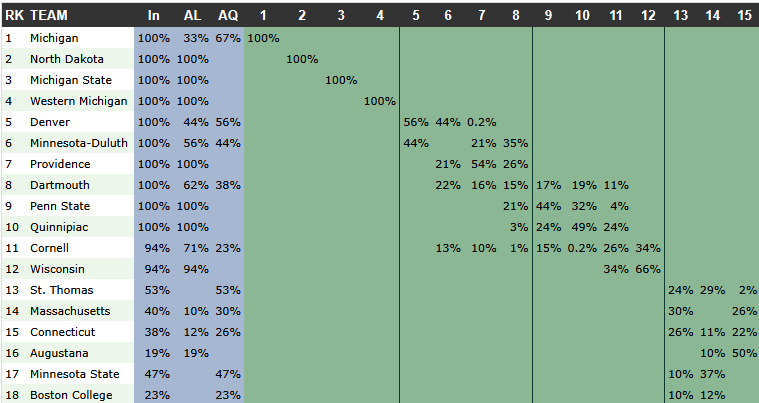The height and width of the screenshot is (403, 759).
Task: Open the Quinnipiac team link
Action: coord(60,227)
